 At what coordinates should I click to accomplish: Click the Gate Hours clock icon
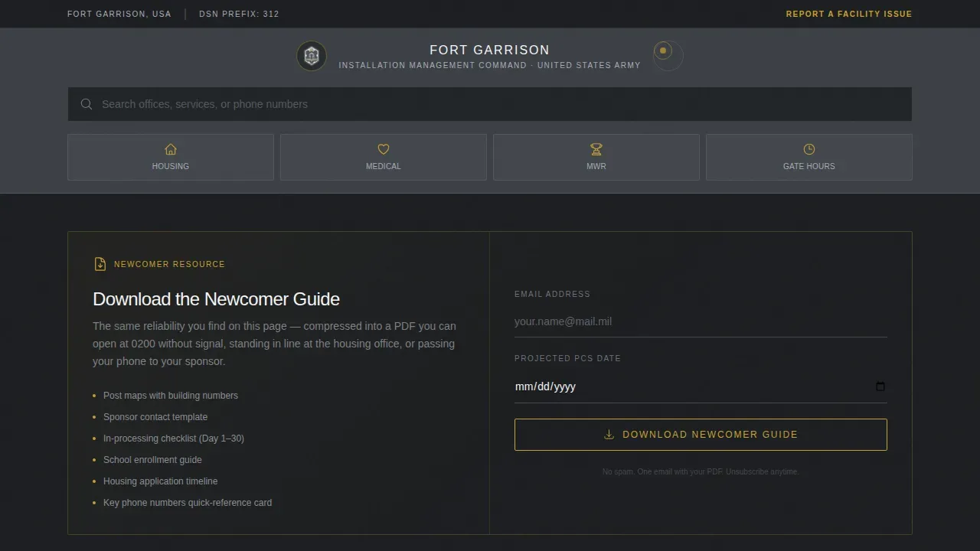click(x=809, y=149)
